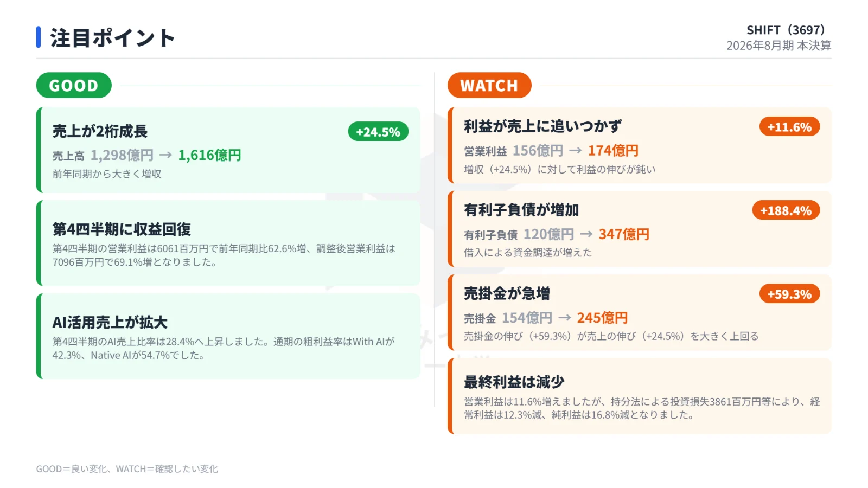Open the 有利子負債が増加 card heading
868x488 pixels.
click(521, 210)
